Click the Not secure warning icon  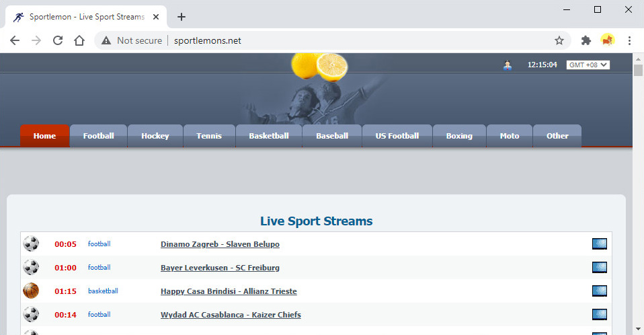coord(106,40)
